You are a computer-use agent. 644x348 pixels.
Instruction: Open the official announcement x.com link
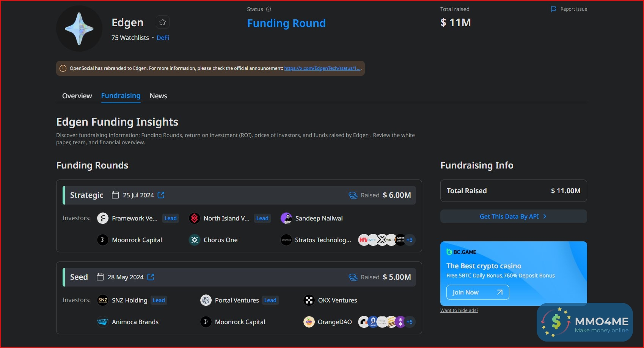click(323, 68)
